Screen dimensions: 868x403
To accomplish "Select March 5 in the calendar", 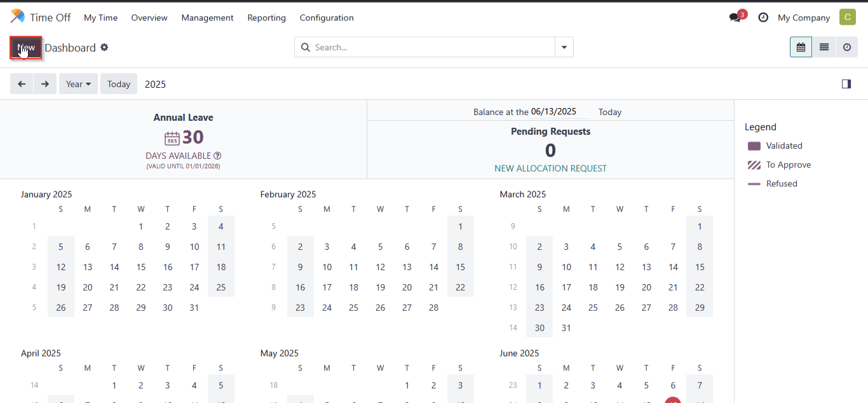I will pyautogui.click(x=620, y=247).
